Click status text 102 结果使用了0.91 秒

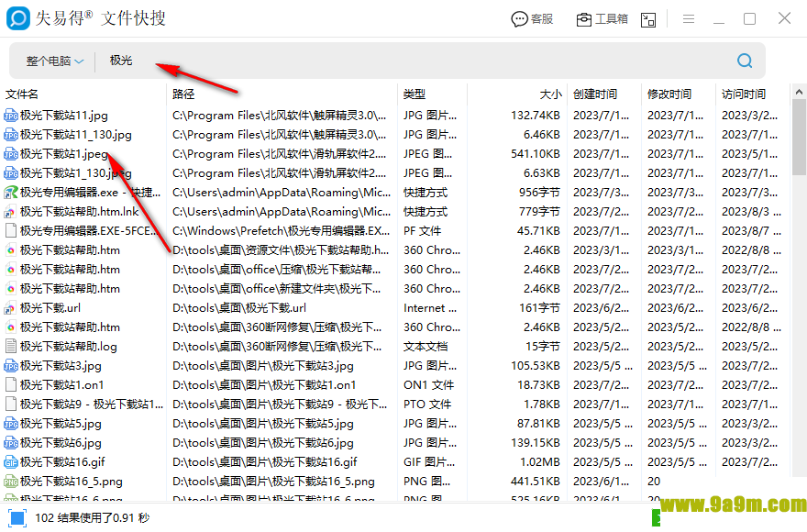(x=92, y=517)
